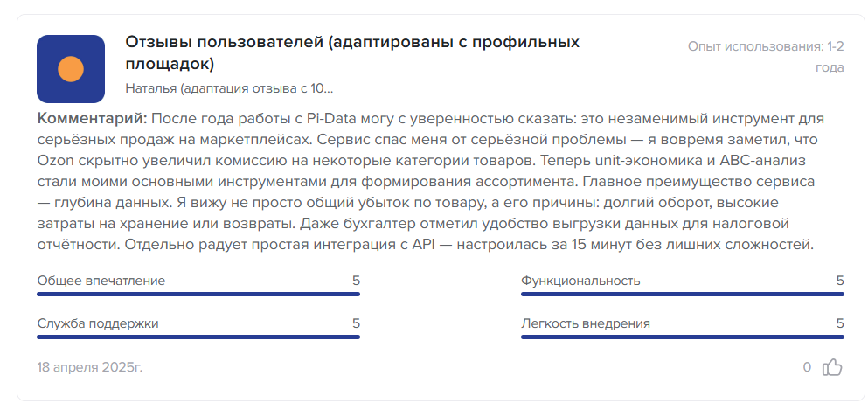
Task: Click the "Общее впечатление" rating bar
Action: (198, 295)
